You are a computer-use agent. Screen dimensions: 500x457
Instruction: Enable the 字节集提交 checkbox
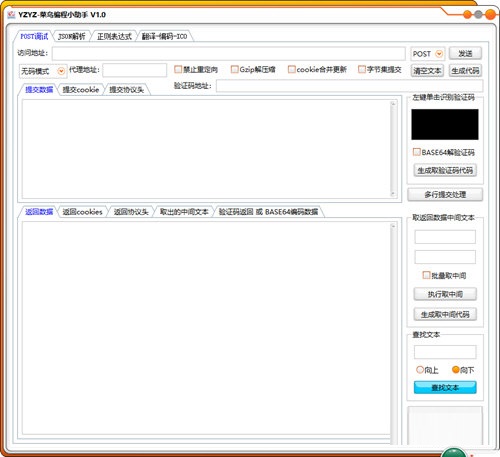(362, 69)
